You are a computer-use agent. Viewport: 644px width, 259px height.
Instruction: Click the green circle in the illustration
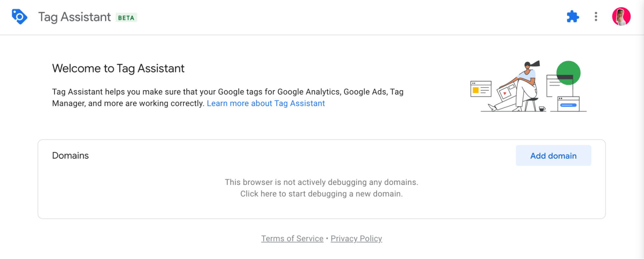click(569, 69)
